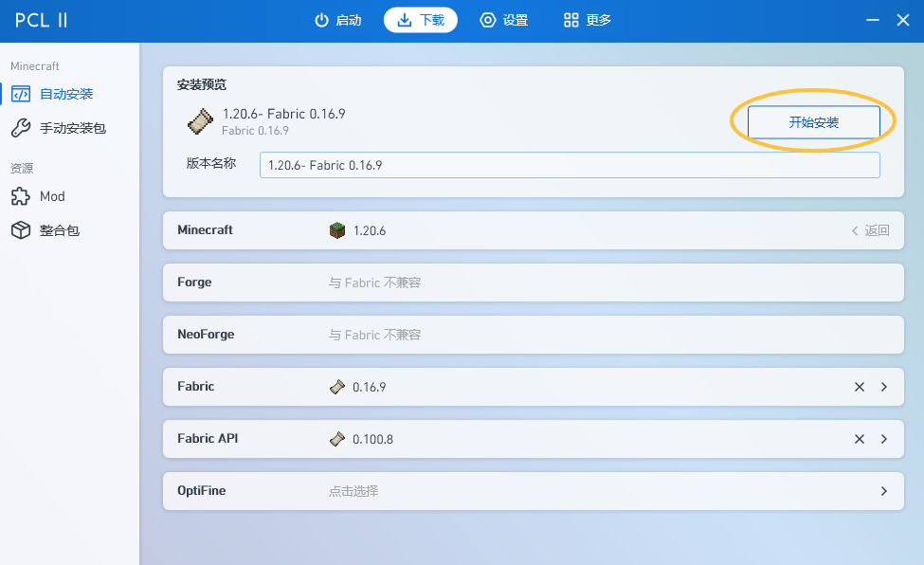Click the power icon in 启动 tab
The height and width of the screenshot is (565, 924).
click(322, 21)
